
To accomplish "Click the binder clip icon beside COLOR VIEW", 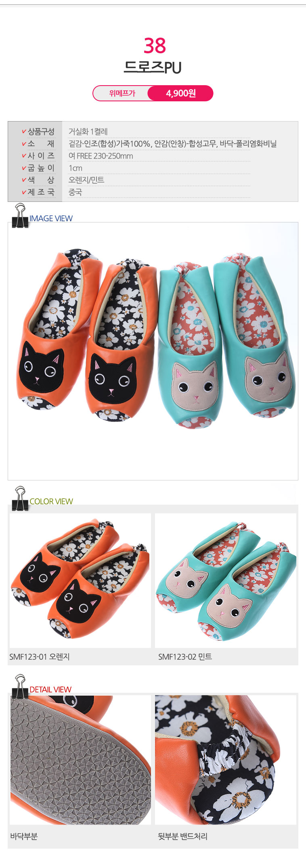I will point(20,499).
